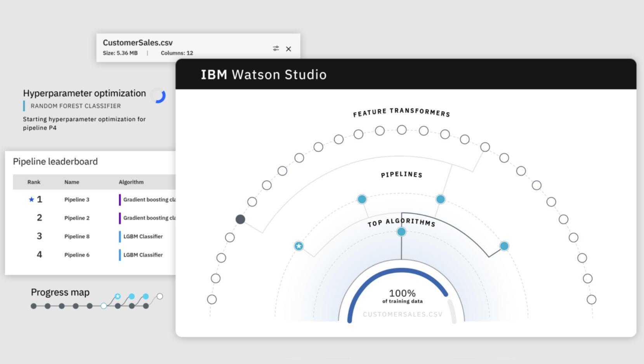Click the star node in Progress map
The height and width of the screenshot is (364, 644).
[118, 296]
